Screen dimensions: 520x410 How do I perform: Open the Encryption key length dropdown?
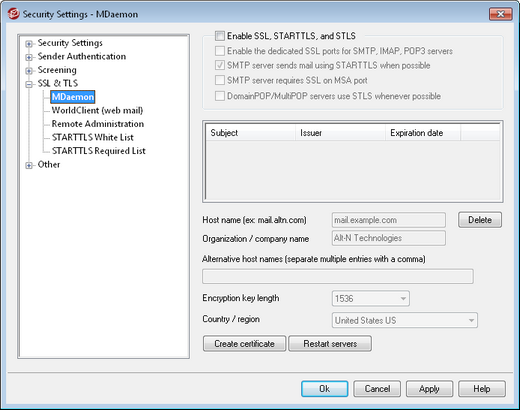371,298
